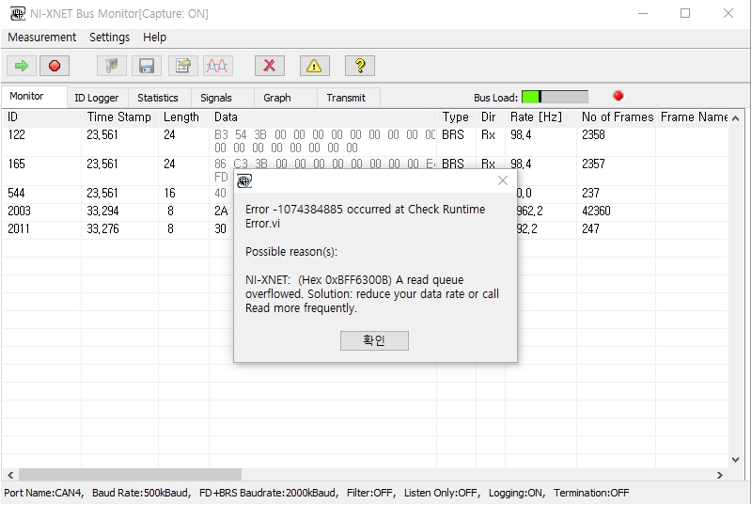Click the left arrow of horizontal scrollbar
This screenshot has width=752, height=509.
[10, 475]
